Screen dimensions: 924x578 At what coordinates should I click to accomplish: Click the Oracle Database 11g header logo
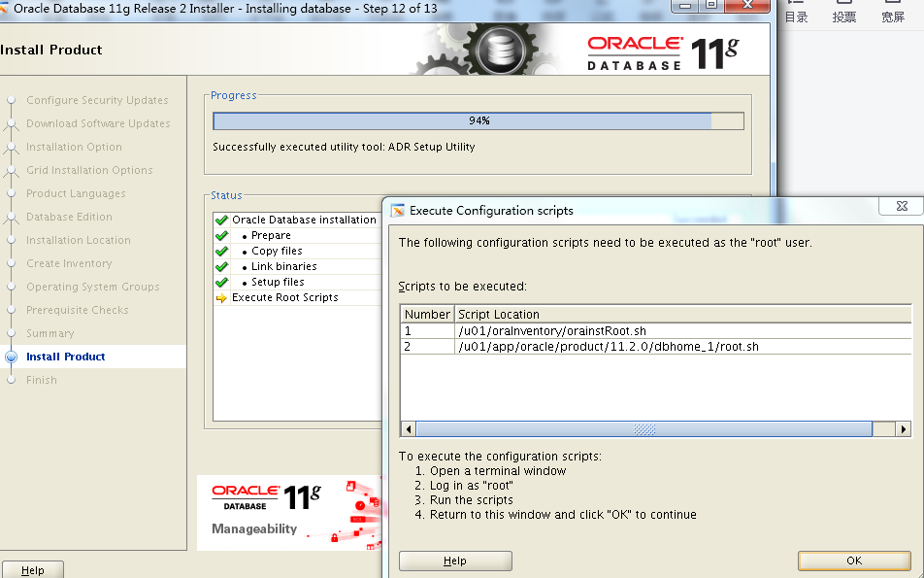(663, 53)
